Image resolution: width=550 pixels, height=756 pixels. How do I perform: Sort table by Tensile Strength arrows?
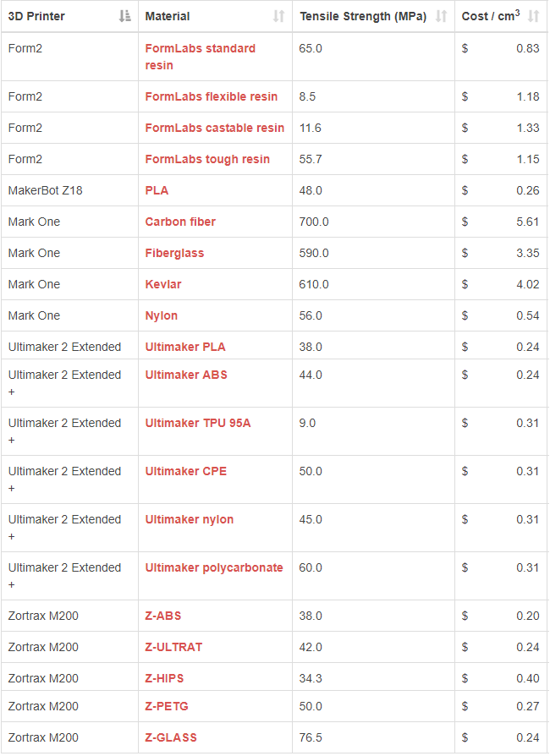(x=441, y=16)
